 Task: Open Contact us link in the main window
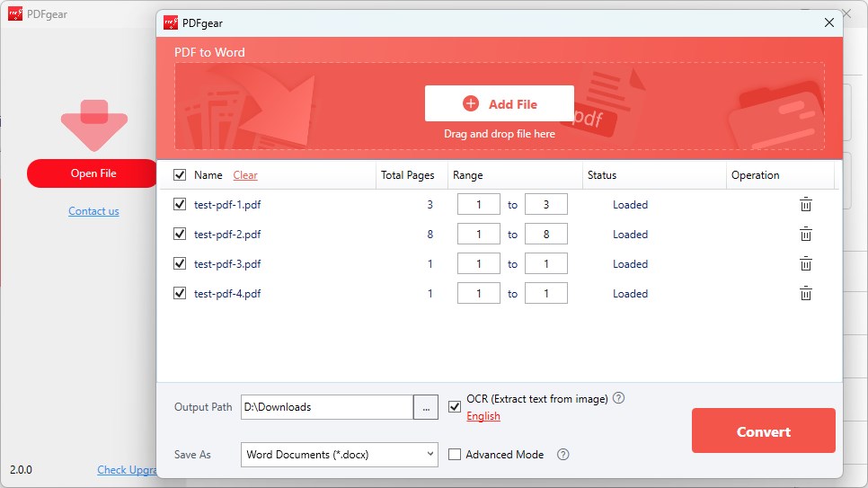(93, 211)
